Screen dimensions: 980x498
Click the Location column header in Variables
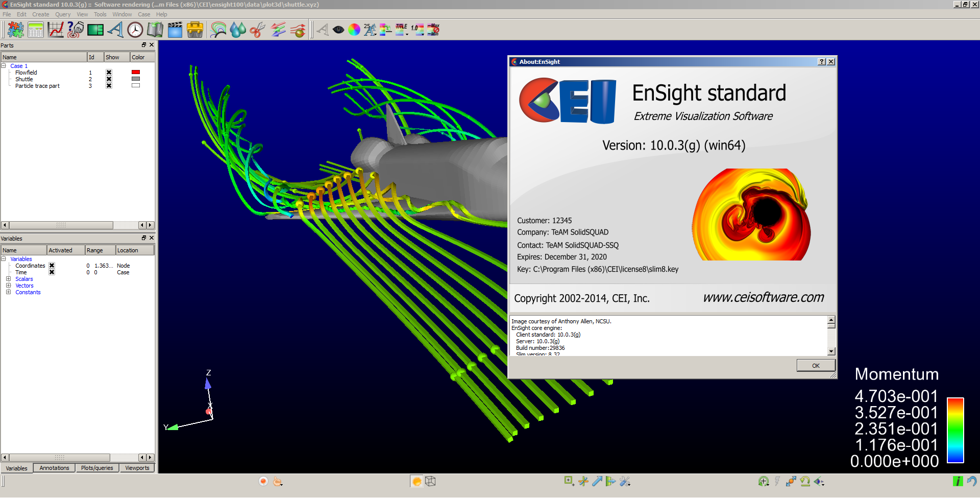pyautogui.click(x=135, y=250)
